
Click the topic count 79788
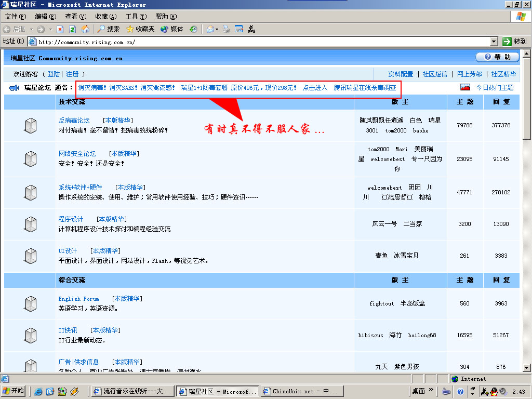click(x=464, y=125)
